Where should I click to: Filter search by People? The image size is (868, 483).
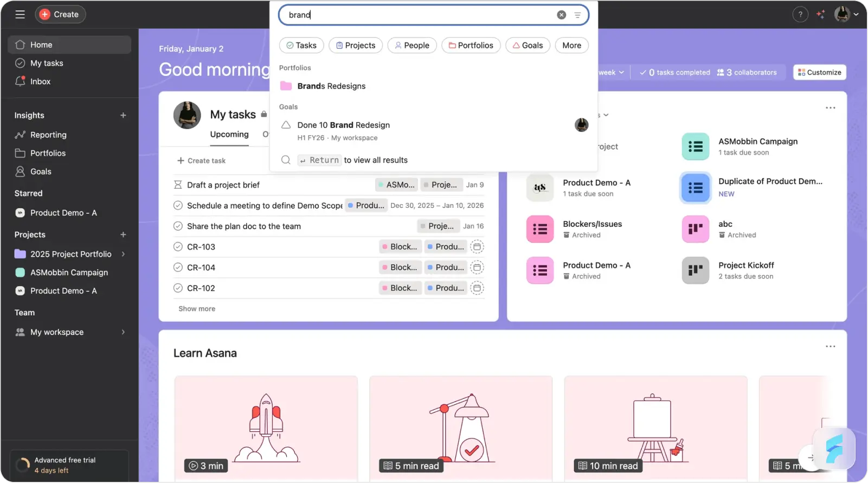point(412,46)
